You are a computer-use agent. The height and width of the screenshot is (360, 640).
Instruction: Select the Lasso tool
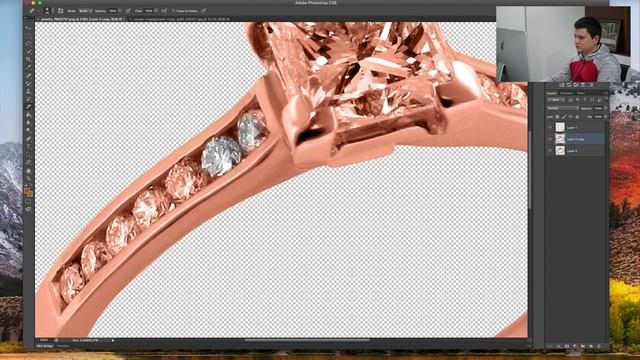29,43
